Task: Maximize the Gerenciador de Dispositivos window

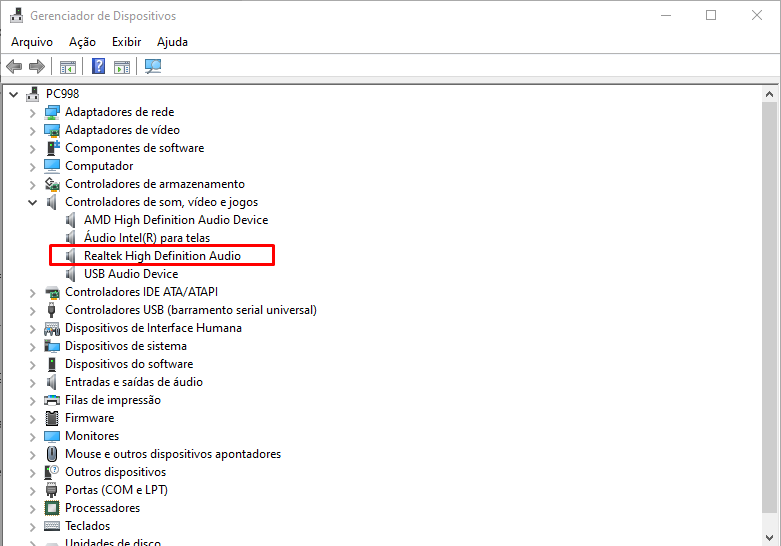Action: [711, 15]
